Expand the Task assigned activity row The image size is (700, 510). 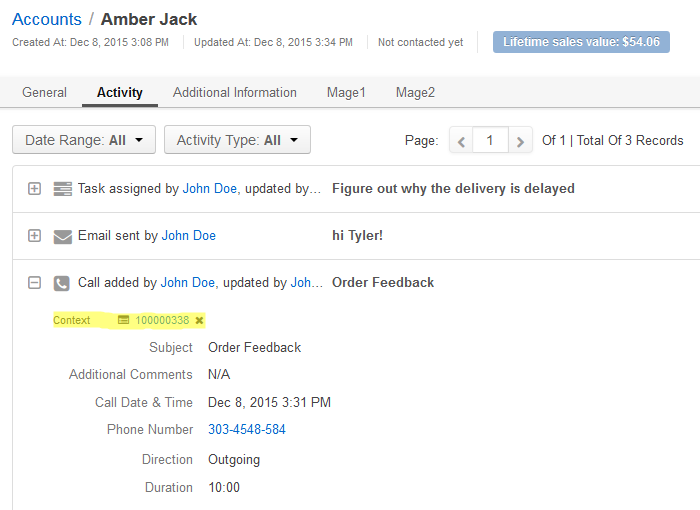pos(34,188)
